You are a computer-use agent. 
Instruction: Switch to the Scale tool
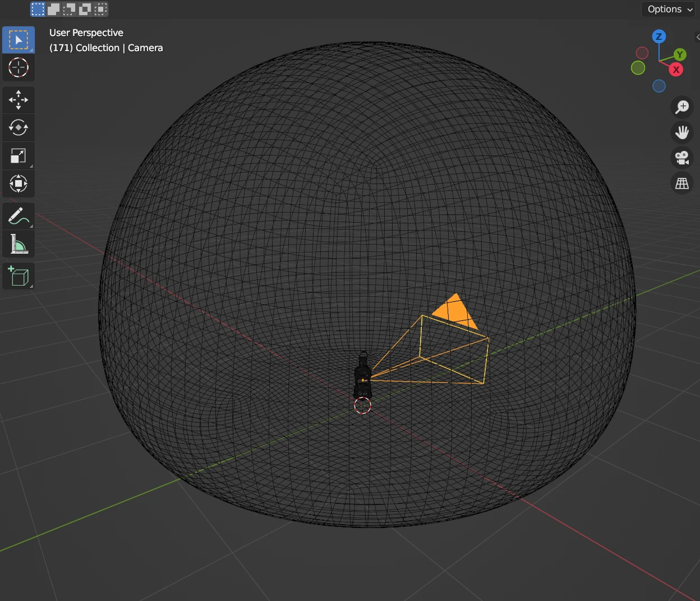coord(19,156)
